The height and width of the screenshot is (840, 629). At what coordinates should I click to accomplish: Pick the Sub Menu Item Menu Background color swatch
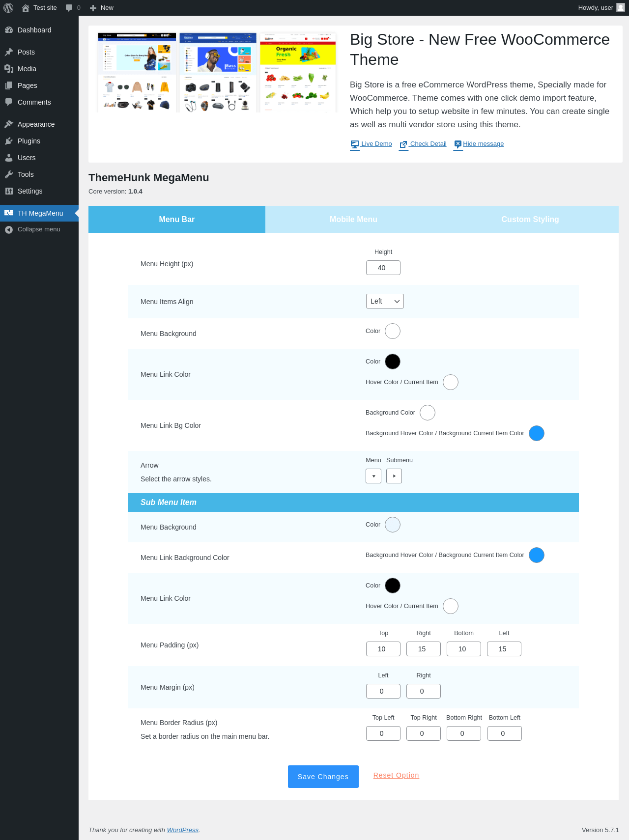(x=393, y=525)
